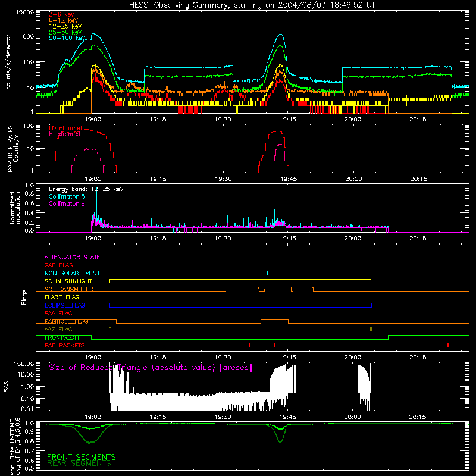Click the HESSI Observing Summary plot title
This screenshot has height=476, width=476.
252,5
